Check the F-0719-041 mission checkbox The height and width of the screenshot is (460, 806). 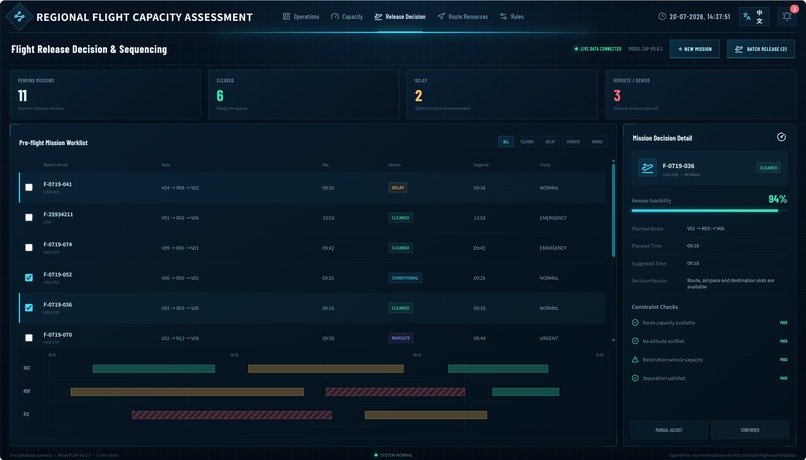tap(29, 188)
